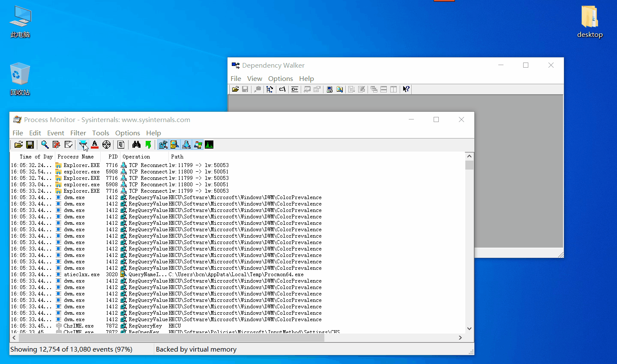Open the Tools menu in Process Monitor

pos(101,133)
